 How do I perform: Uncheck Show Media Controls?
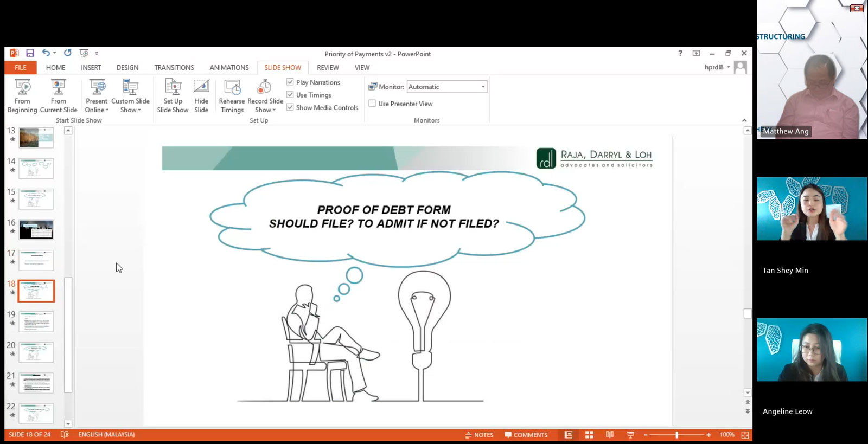coord(290,107)
